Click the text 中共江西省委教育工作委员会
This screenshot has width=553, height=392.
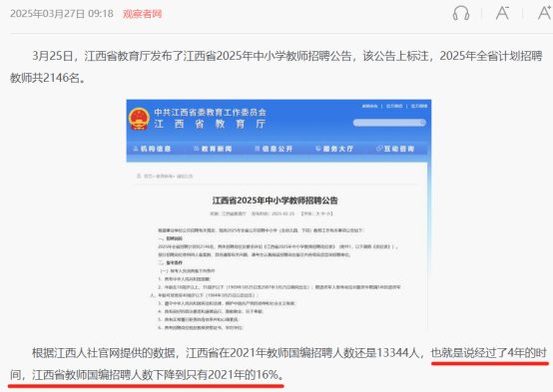pyautogui.click(x=211, y=112)
